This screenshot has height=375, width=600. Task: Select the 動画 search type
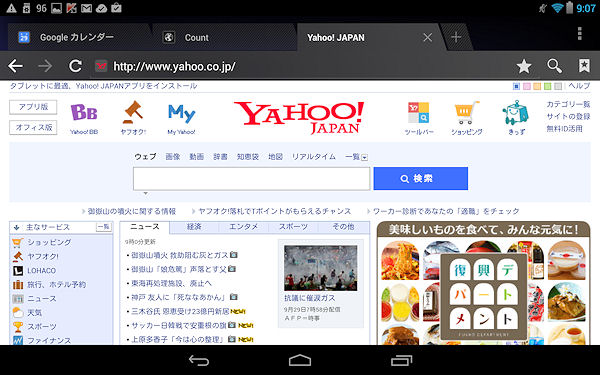(x=196, y=157)
